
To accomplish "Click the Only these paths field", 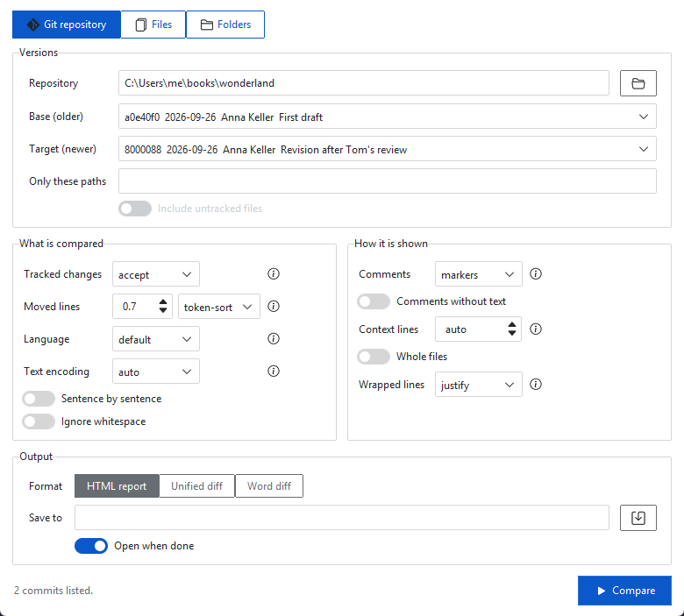I will tap(388, 181).
